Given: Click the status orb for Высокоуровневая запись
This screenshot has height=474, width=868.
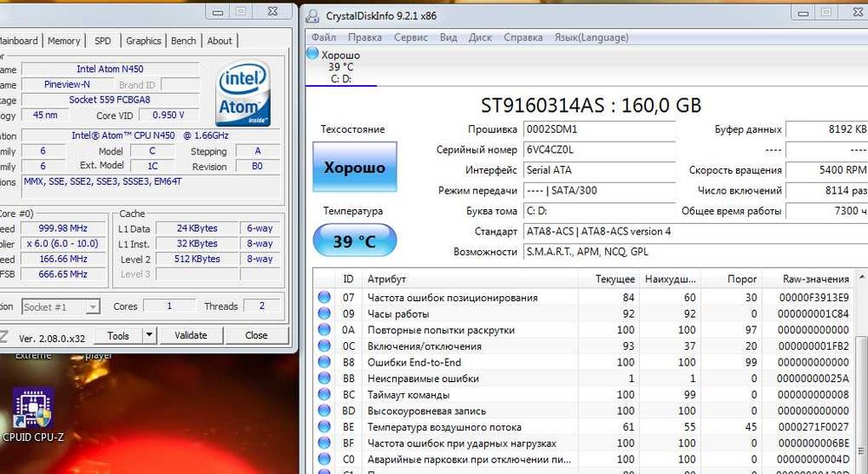Looking at the screenshot, I should pyautogui.click(x=324, y=411).
